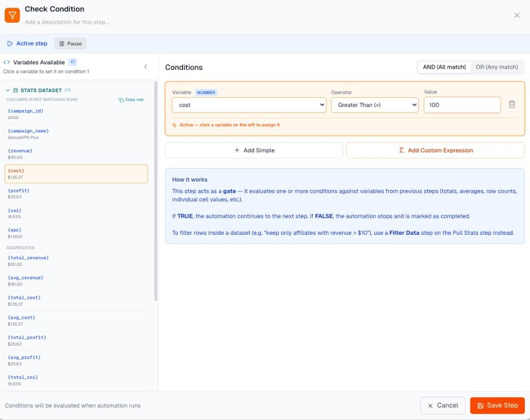Select the {avg_revenue} aggregate

77,281
